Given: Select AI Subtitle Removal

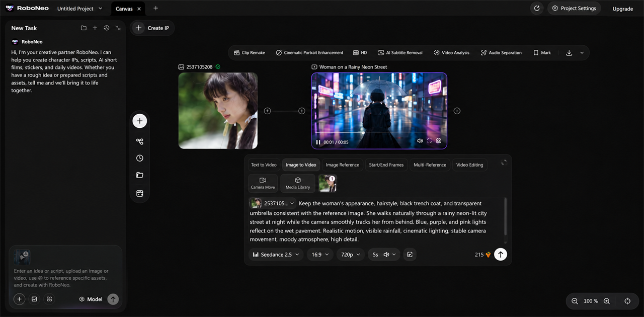Looking at the screenshot, I should [x=400, y=52].
